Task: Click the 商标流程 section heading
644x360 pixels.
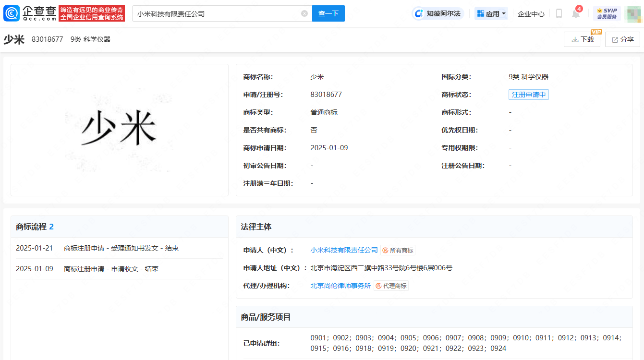Action: pos(35,227)
